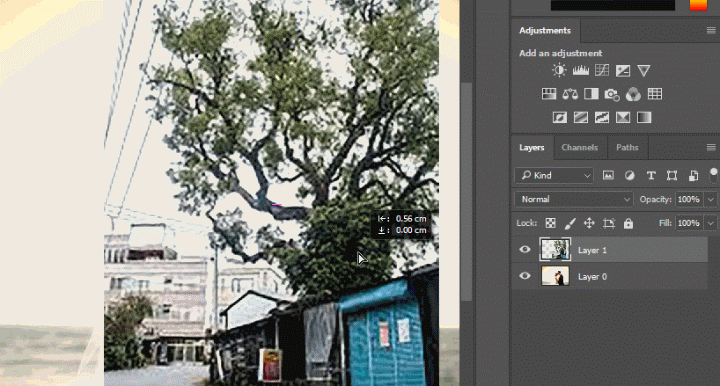Open the Kind filter dropdown
The height and width of the screenshot is (386, 720).
tap(554, 175)
